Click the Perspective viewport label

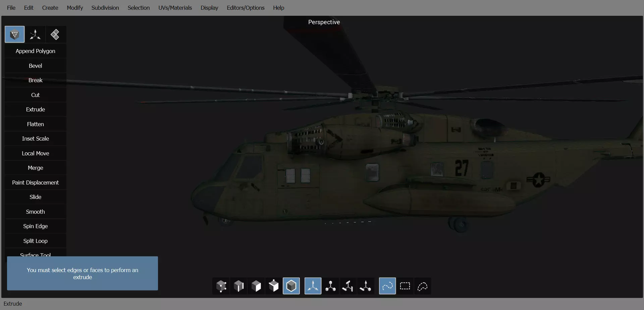(x=324, y=22)
